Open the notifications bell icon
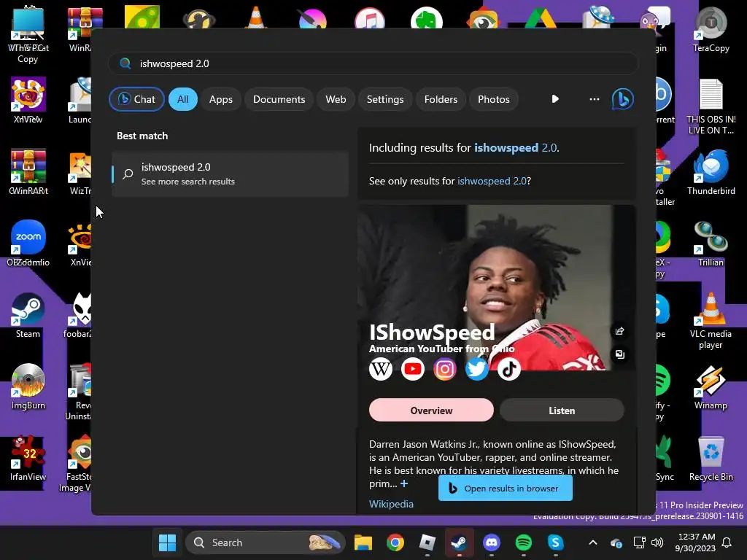 727,542
